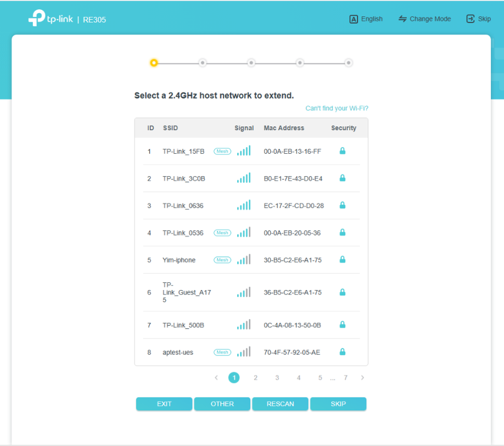
Task: Select network TP-Link_Guest_A175
Action: point(251,292)
